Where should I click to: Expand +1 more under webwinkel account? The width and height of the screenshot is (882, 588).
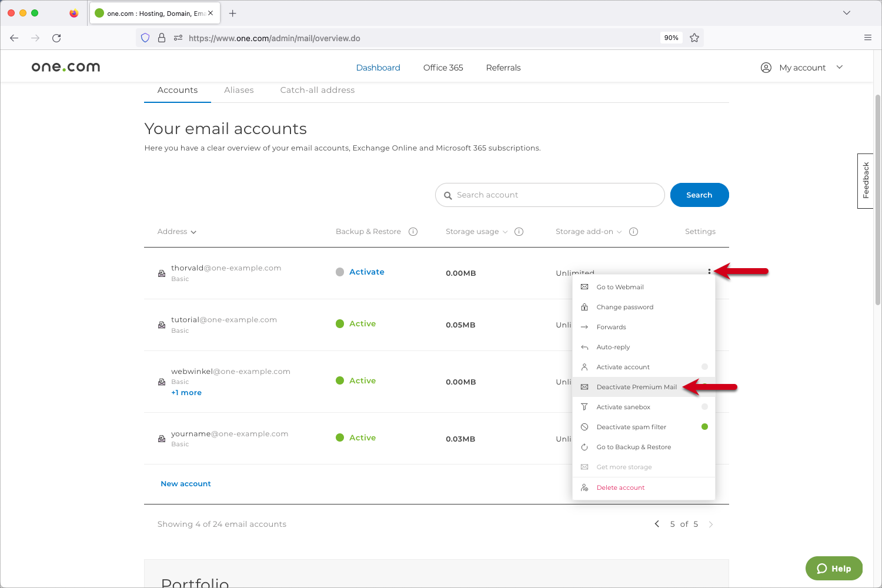click(186, 393)
